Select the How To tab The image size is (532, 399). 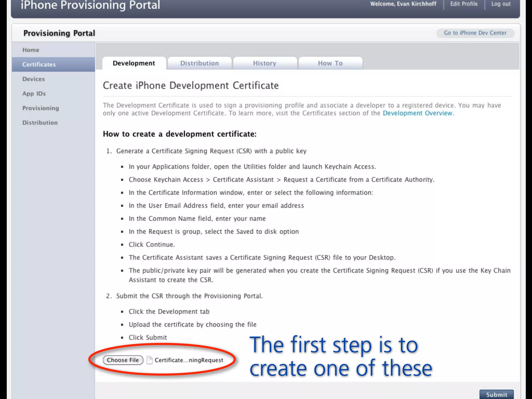tap(330, 63)
